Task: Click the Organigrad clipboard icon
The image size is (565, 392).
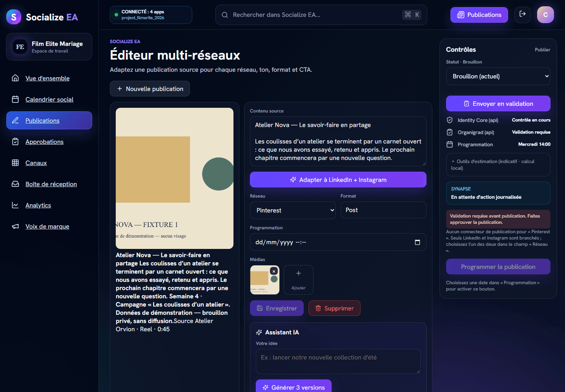Action: (450, 132)
